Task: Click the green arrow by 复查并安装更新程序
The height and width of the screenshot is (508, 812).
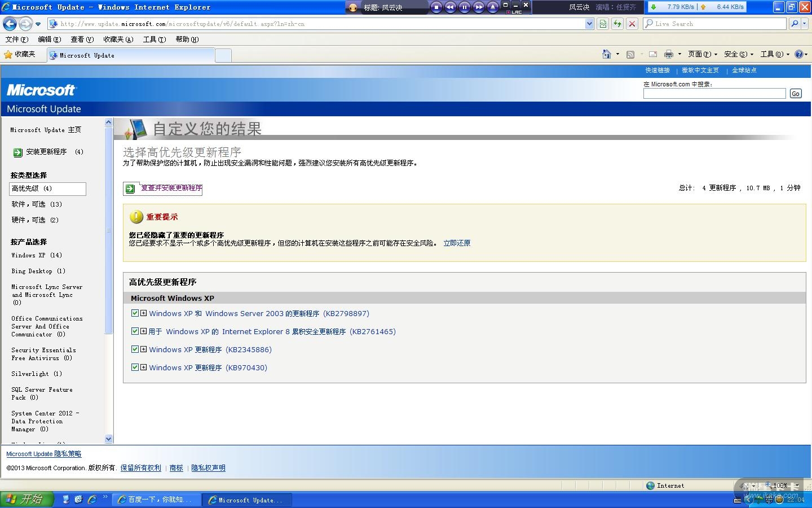Action: coord(130,189)
